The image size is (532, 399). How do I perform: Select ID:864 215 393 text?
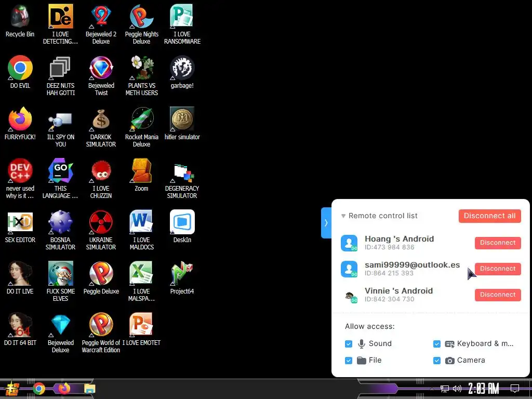[x=389, y=273]
